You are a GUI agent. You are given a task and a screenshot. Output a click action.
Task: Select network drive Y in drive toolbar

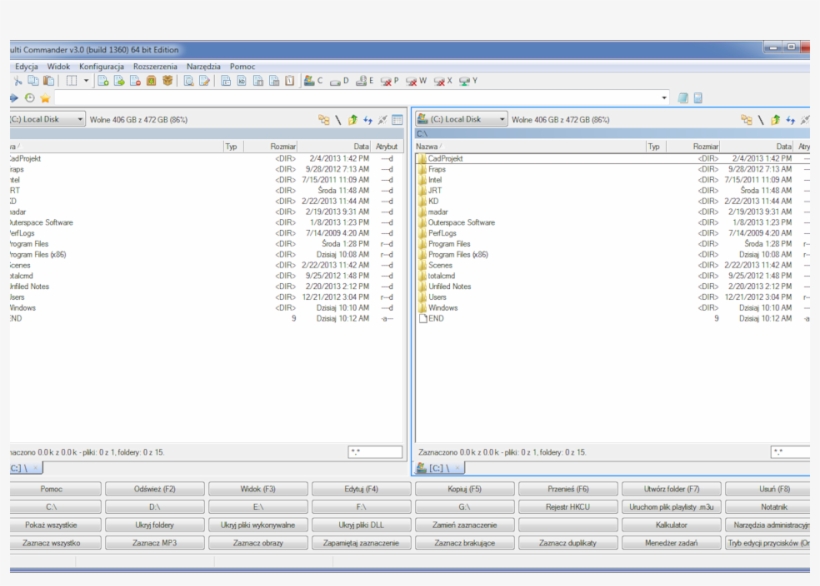click(x=467, y=81)
